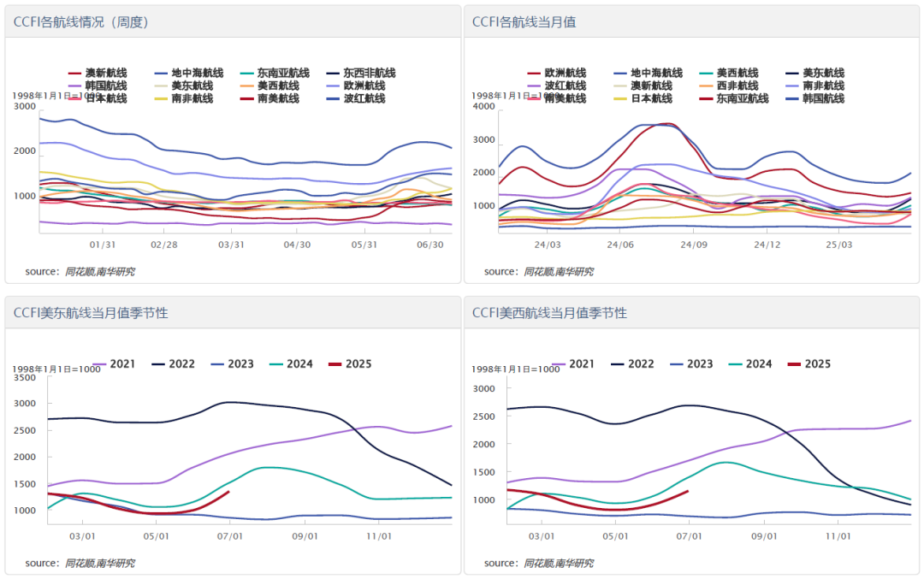Toggle 东南亚航线 legend in CCFI各航线当月值 chart
Screen dimensions: 924x579
click(734, 98)
